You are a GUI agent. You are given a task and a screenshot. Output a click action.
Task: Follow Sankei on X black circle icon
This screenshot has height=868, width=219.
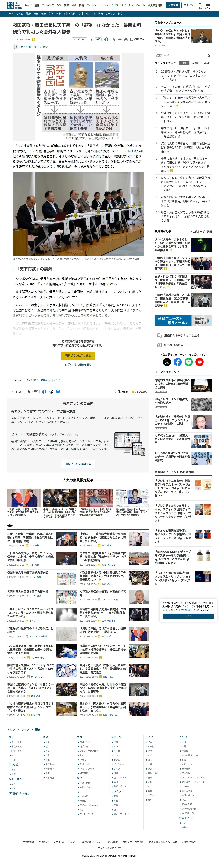pyautogui.click(x=167, y=362)
